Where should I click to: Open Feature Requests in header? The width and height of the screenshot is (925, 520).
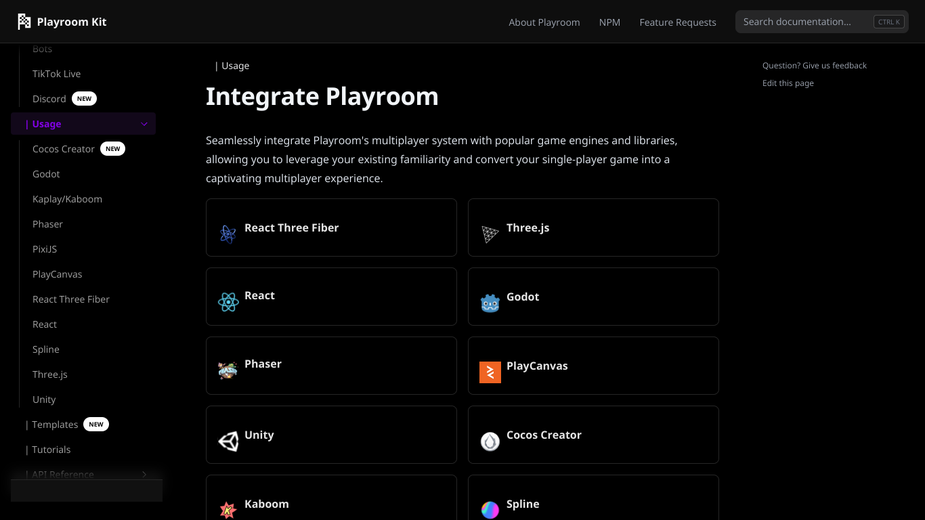pyautogui.click(x=677, y=22)
